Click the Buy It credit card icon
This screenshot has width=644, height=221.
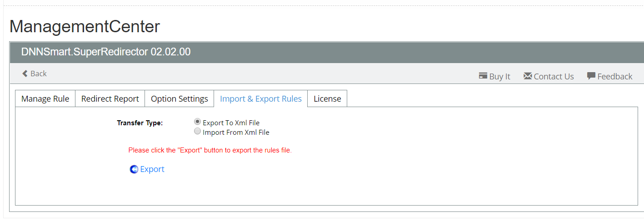pos(483,76)
